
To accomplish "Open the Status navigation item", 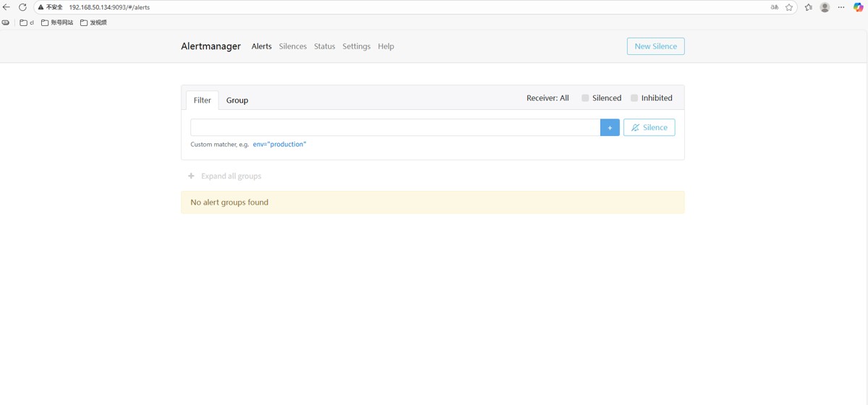I will click(325, 46).
